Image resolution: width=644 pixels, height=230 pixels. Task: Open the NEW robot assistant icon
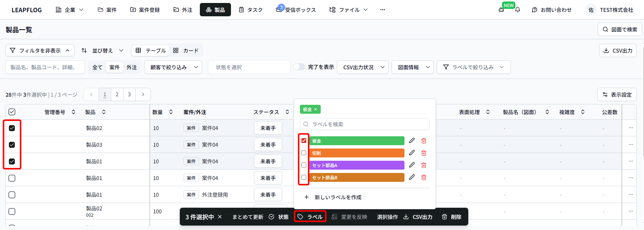501,10
